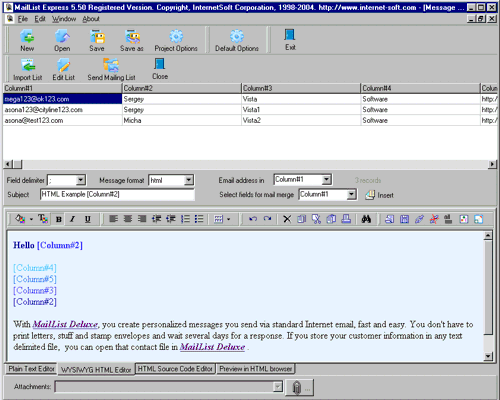Screen dimensions: 500x400
Task: Click the Insert merge field button
Action: point(379,195)
